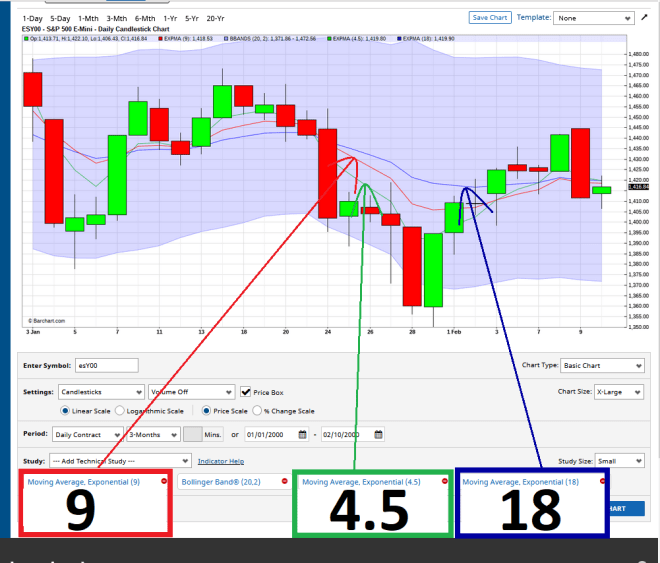The height and width of the screenshot is (563, 660).
Task: Click the start date field 01/01/2000
Action: 271,435
